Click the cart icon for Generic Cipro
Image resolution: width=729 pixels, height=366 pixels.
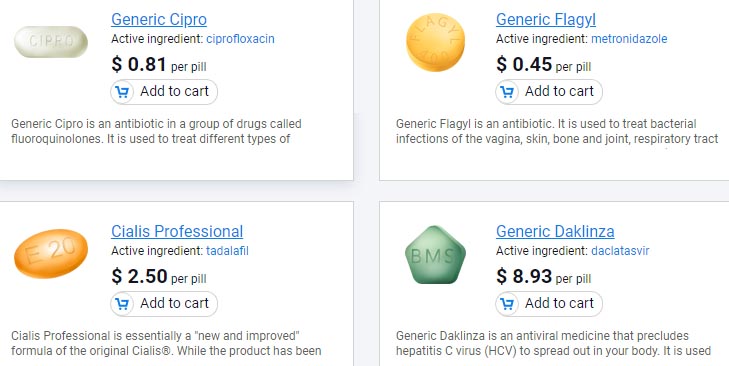click(122, 92)
